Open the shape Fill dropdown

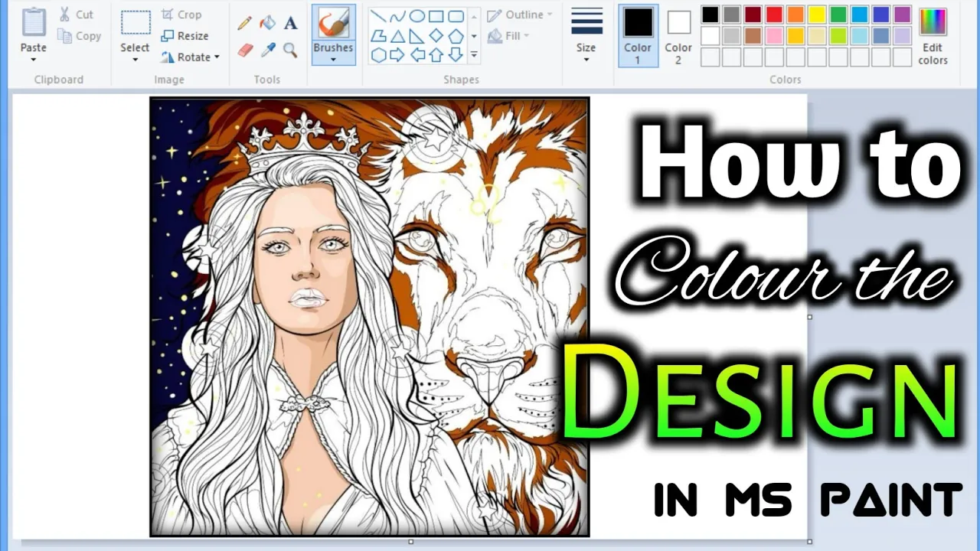coord(508,35)
